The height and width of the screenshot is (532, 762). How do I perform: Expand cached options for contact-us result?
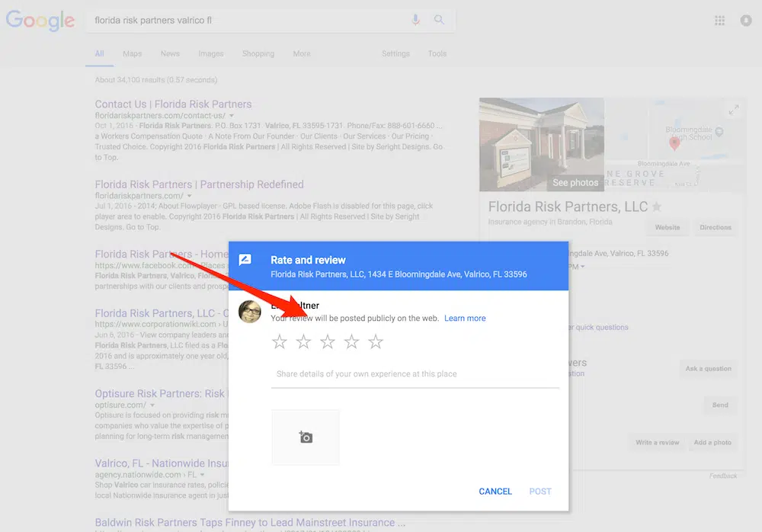232,116
